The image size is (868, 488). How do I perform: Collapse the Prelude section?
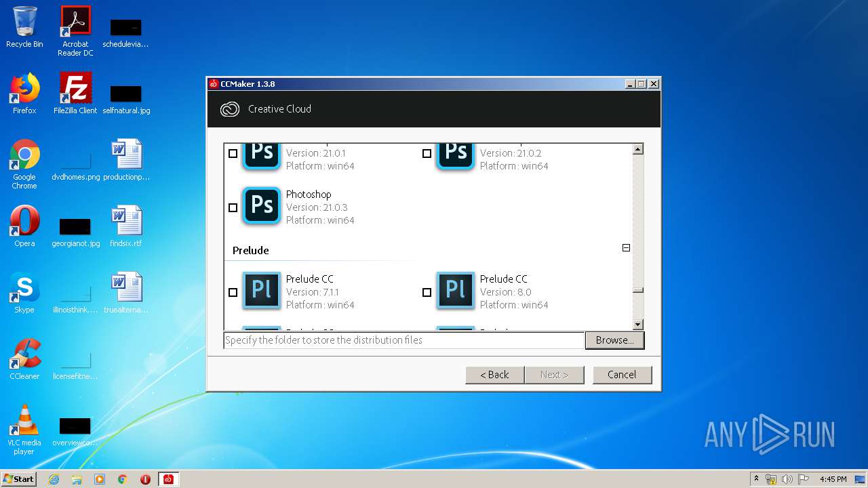tap(626, 248)
